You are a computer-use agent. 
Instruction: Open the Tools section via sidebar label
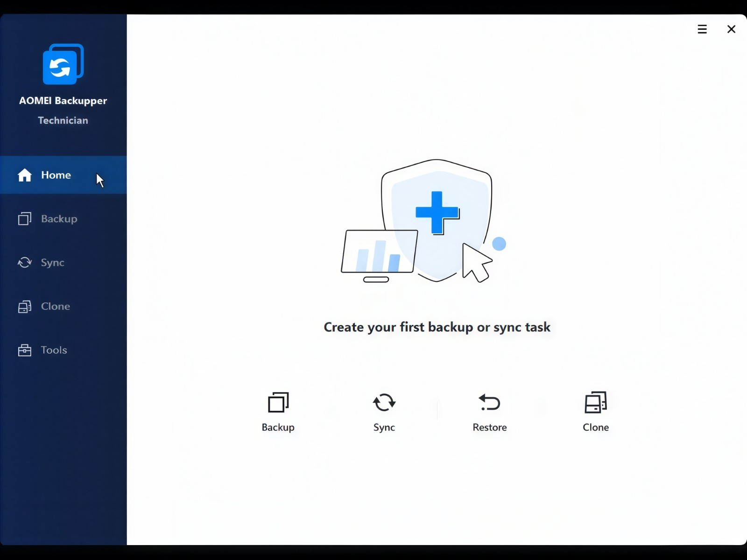[x=54, y=350]
